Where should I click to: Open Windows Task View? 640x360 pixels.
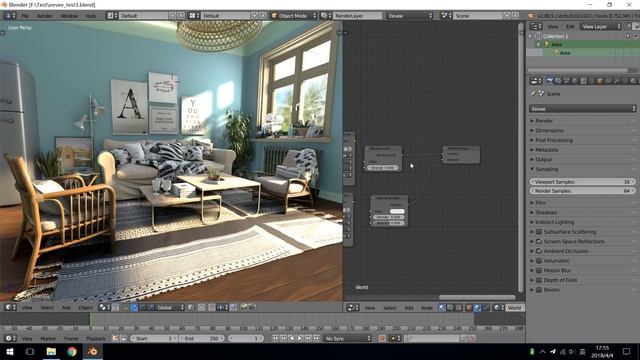pyautogui.click(x=30, y=351)
